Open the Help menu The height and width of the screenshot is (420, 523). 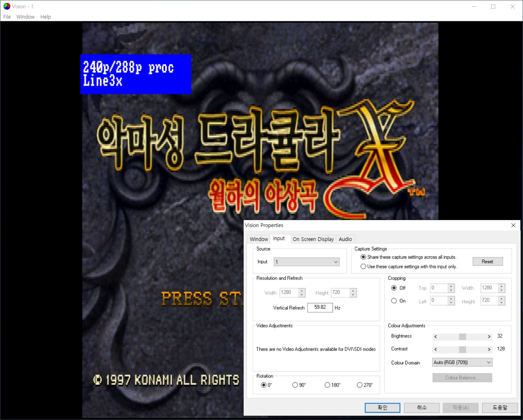46,17
